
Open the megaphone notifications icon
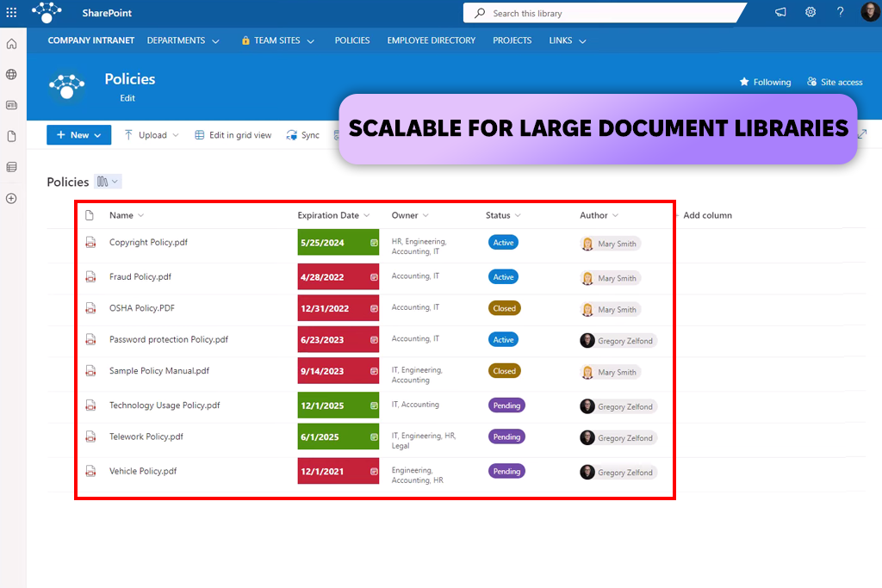780,12
